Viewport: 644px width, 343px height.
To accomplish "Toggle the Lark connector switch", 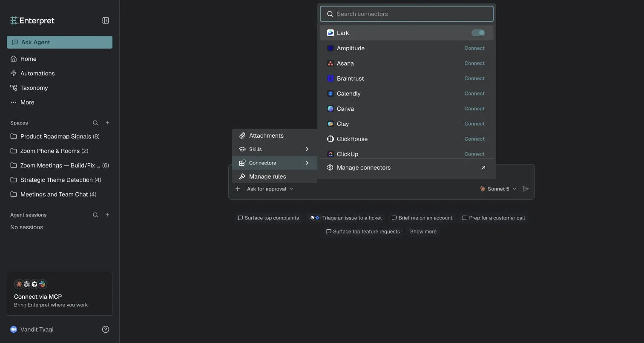I will click(x=478, y=33).
